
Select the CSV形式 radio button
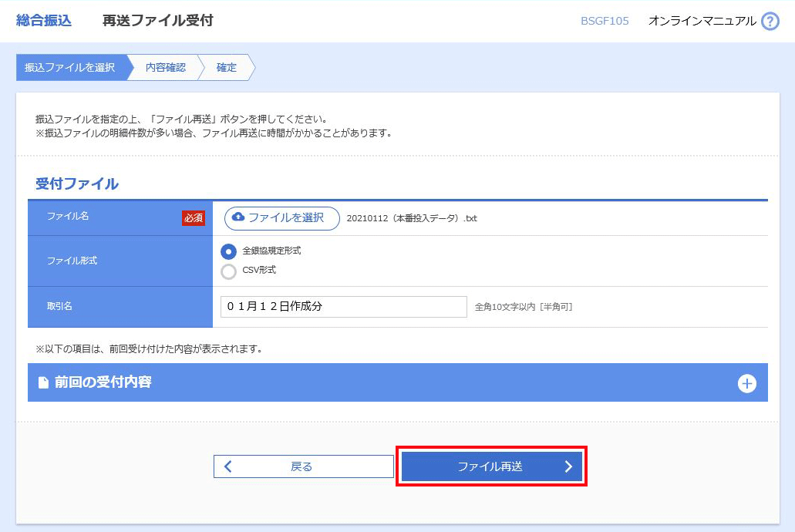point(228,271)
